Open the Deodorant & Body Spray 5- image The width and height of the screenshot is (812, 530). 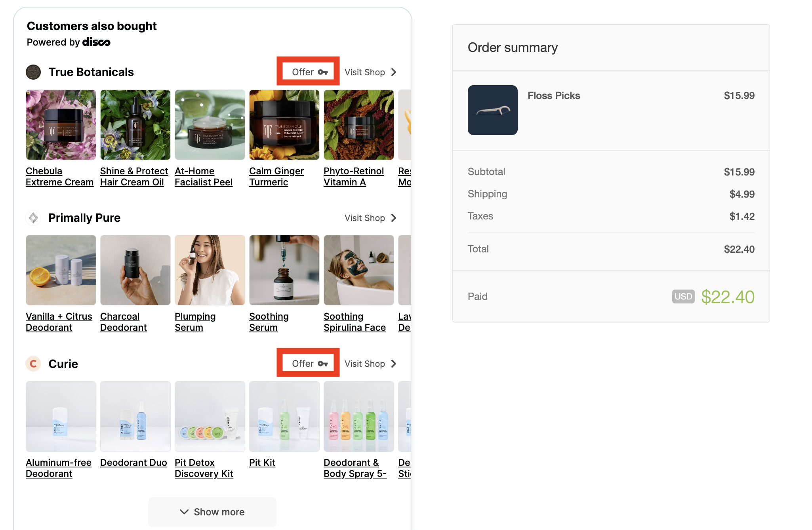[359, 416]
